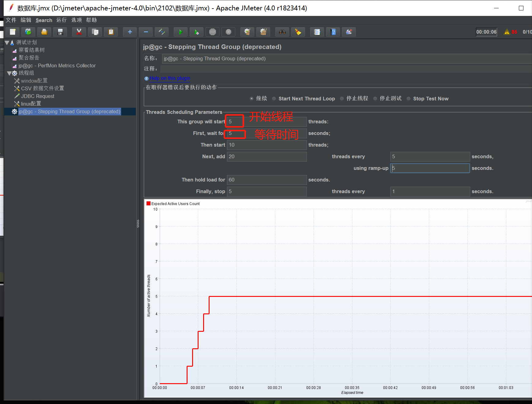Select jp@gc PerfMon Metrics Collector node
The height and width of the screenshot is (404, 532).
click(x=57, y=65)
